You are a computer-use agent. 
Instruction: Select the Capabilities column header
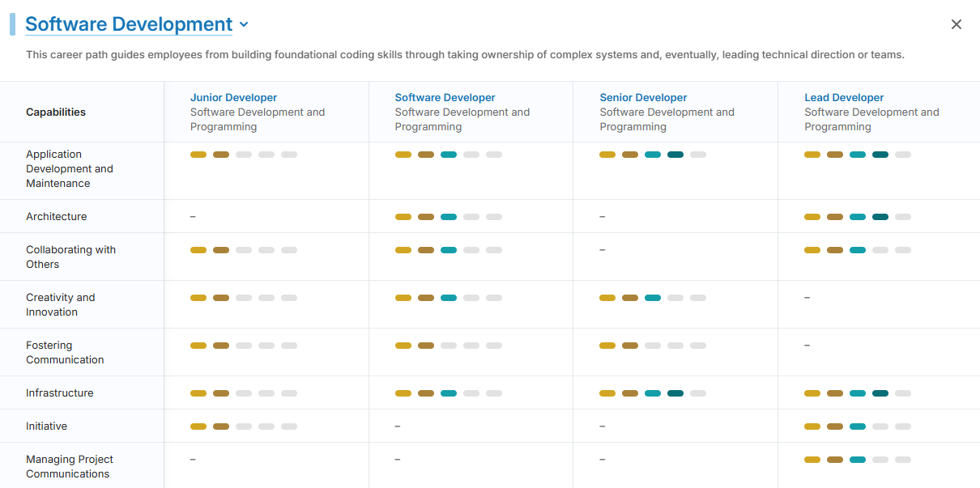(55, 112)
